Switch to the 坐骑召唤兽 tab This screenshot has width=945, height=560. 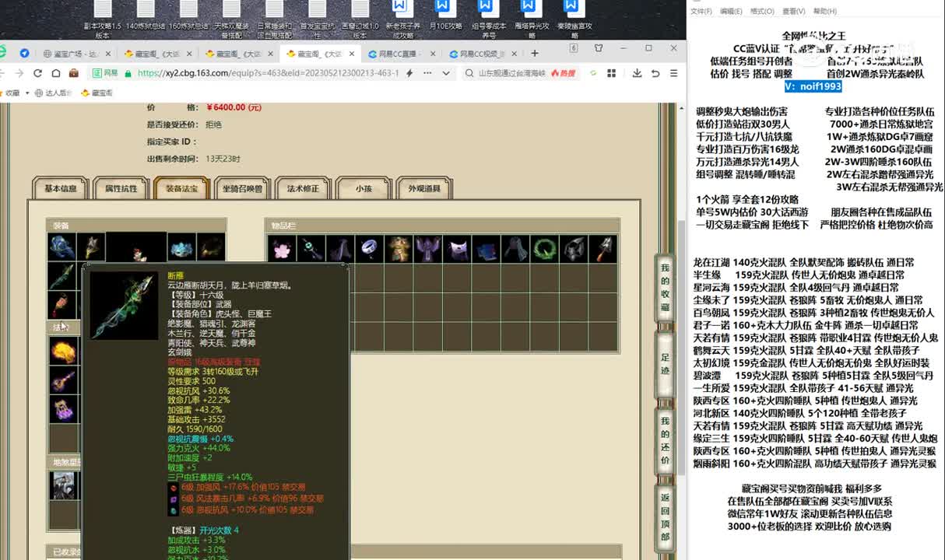pos(242,188)
